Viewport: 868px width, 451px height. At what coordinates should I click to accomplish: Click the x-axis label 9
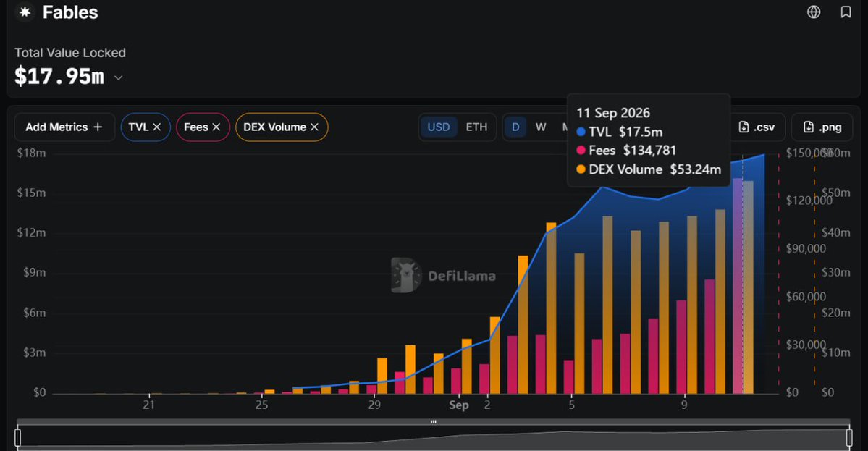[x=684, y=405]
